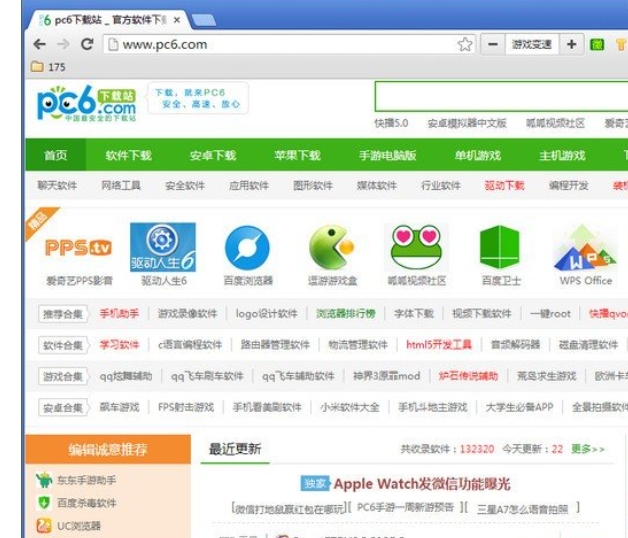Viewport: 628px width, 538px height.
Task: Bookmark the page with the star icon
Action: coord(465,44)
